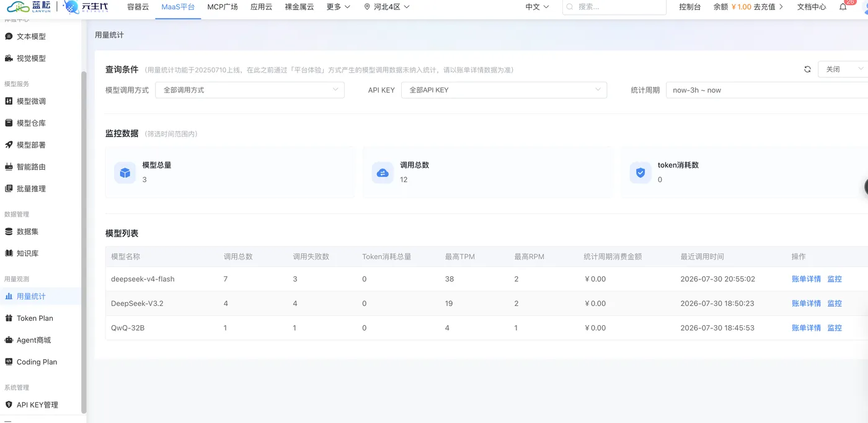Screen dimensions: 868x423
Task: Go to 应用云 tab
Action: tap(261, 7)
